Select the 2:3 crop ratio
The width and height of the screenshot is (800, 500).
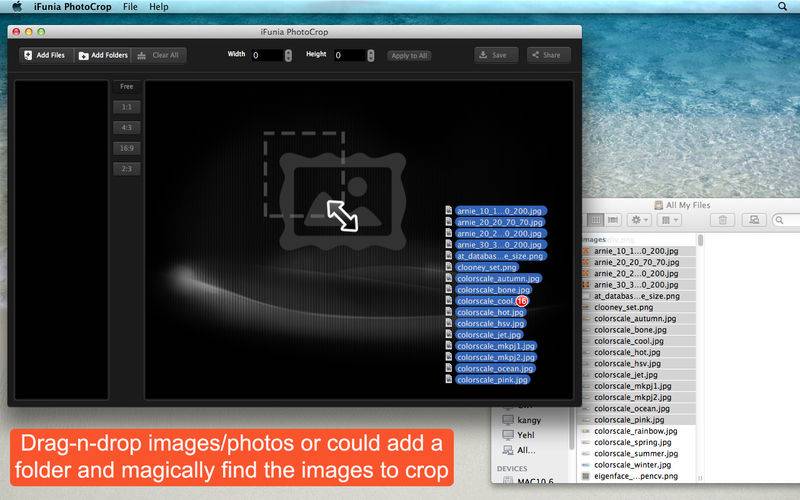[127, 169]
